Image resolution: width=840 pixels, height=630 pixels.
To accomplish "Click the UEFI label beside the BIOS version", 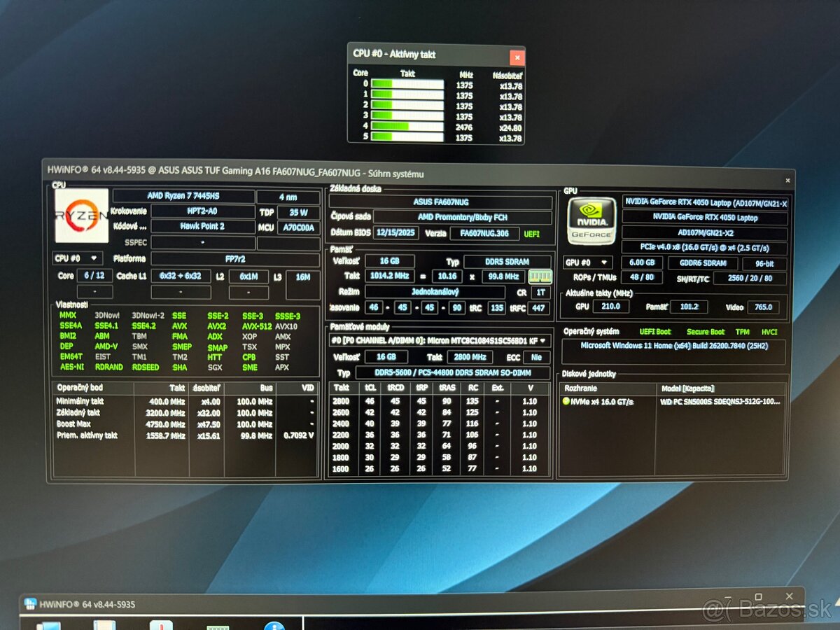I will click(x=531, y=233).
